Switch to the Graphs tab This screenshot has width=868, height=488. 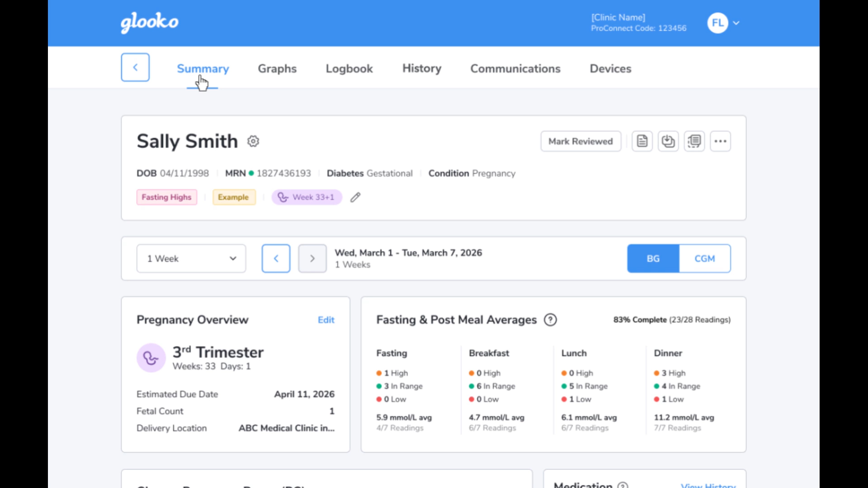tap(277, 69)
